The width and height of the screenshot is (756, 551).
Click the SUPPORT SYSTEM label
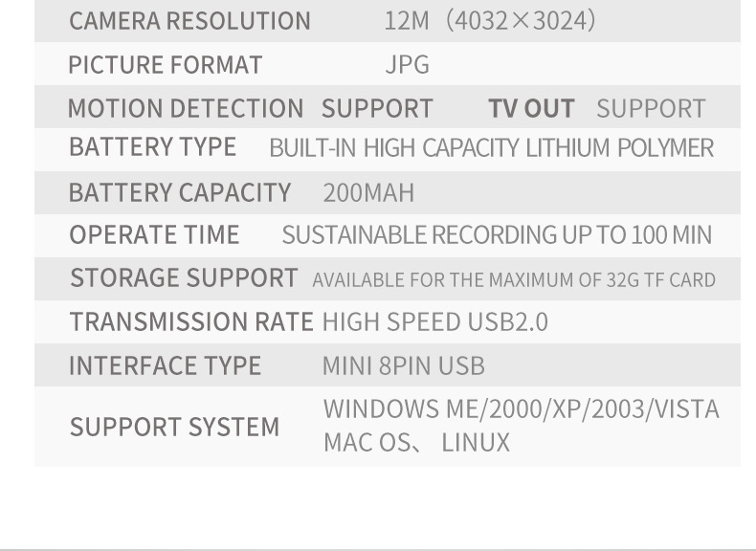click(174, 427)
